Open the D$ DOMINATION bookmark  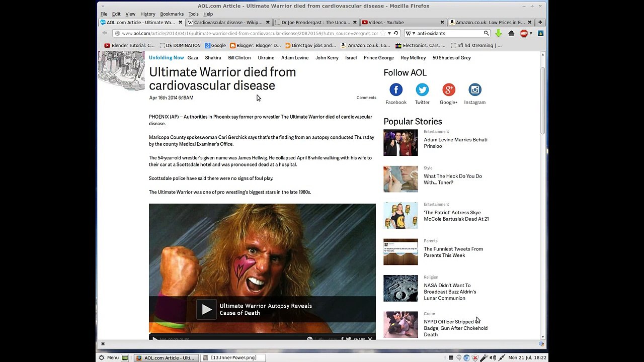click(180, 45)
